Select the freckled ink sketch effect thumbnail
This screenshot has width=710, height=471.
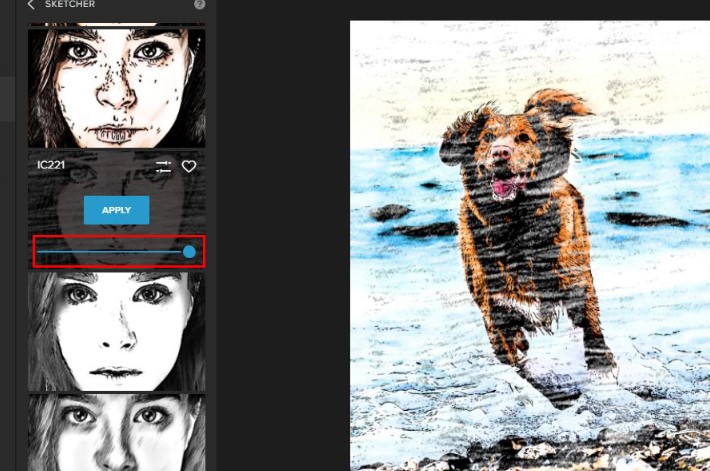(116, 88)
